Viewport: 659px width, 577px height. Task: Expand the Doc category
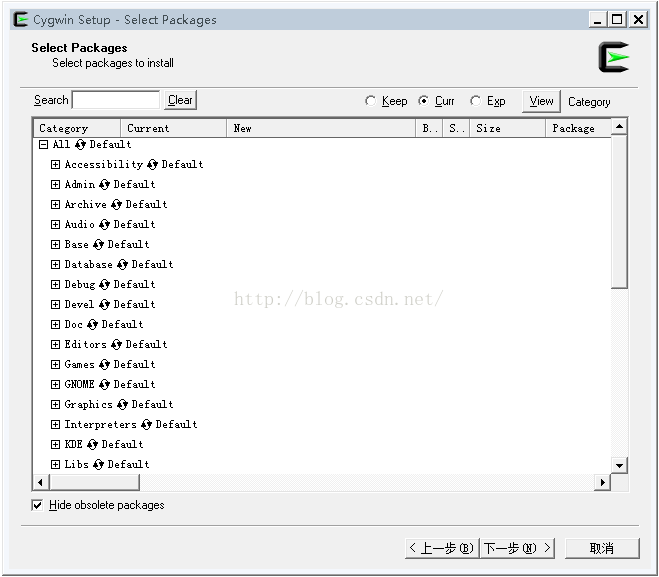[55, 324]
